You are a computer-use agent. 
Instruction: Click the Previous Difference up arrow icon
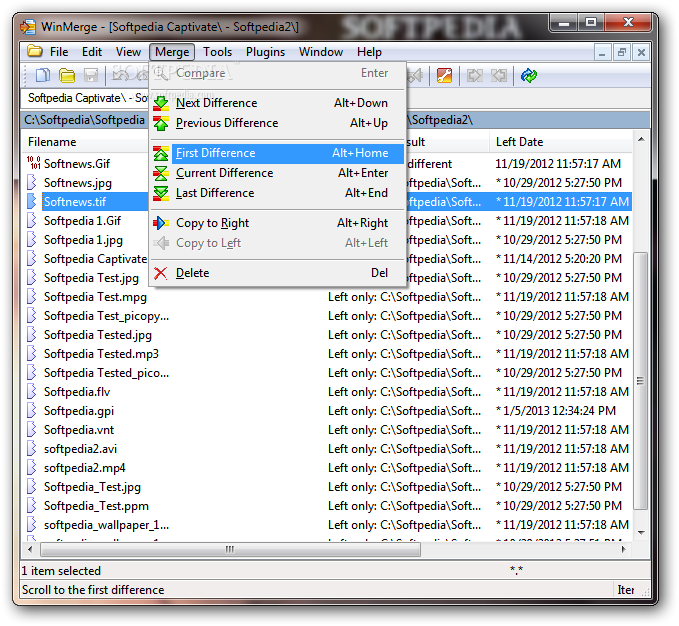(x=161, y=123)
